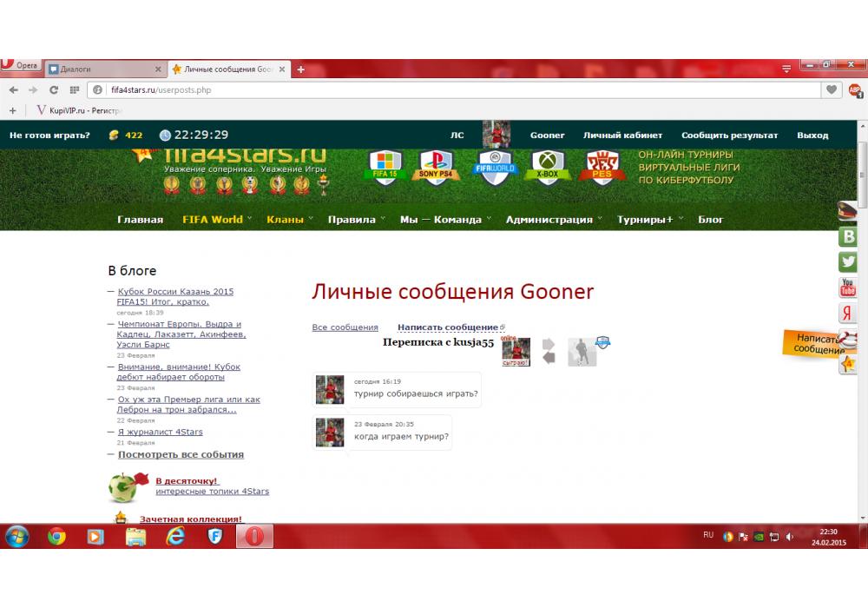Open the lifebuoy help sidebar icon
Viewport: 868px width, 608px height.
(x=848, y=339)
